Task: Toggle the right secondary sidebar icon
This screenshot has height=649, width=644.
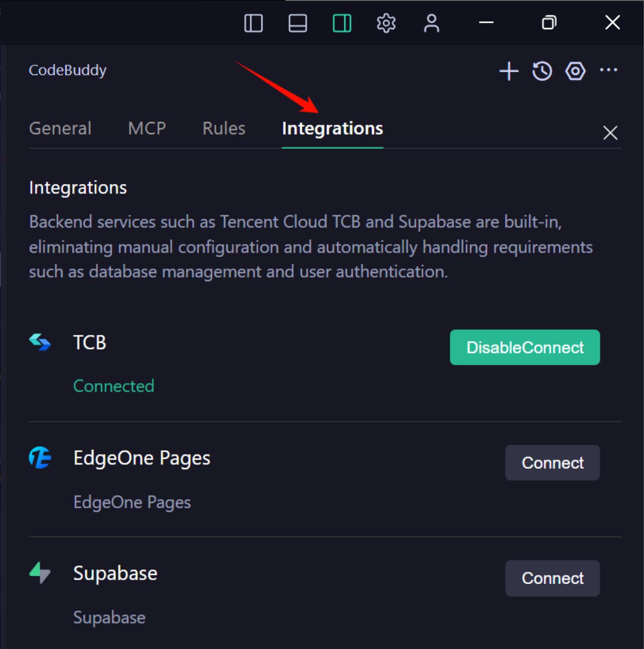Action: (342, 23)
